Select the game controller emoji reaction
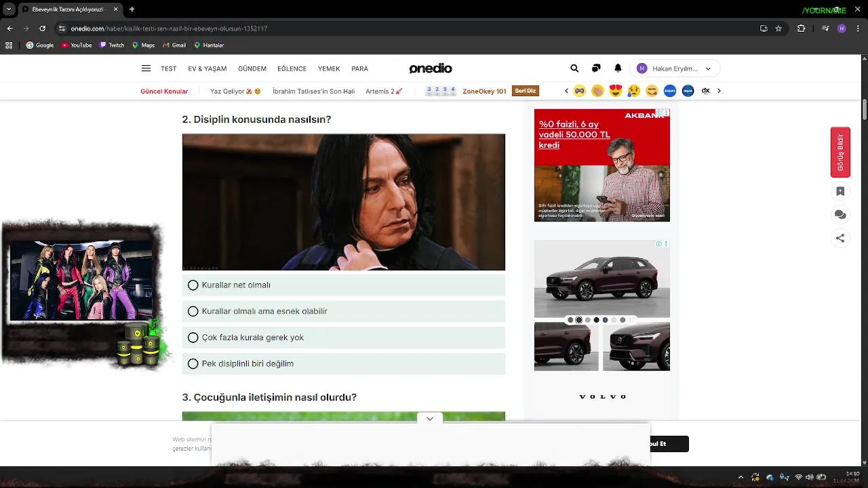This screenshot has width=868, height=488. [580, 91]
